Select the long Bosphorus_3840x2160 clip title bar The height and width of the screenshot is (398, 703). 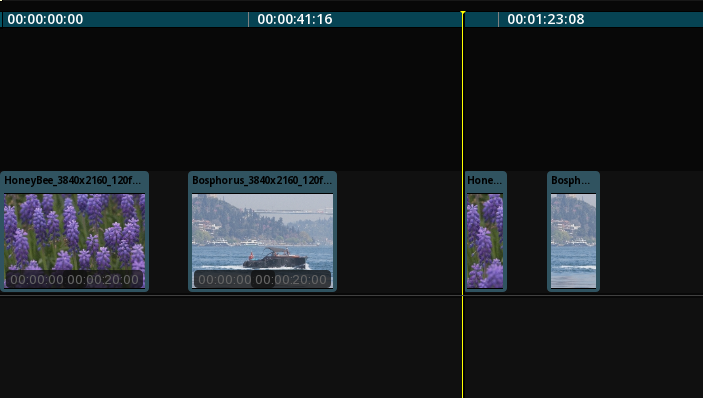coord(262,180)
